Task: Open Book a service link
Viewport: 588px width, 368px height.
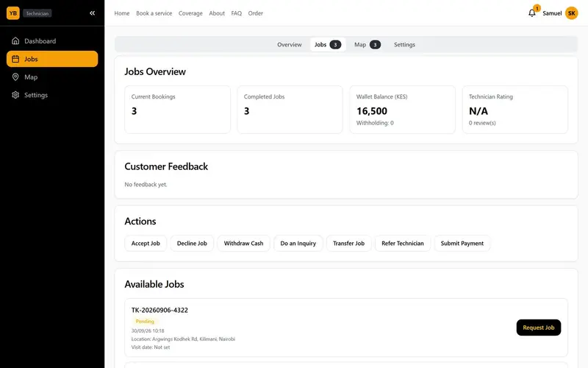Action: tap(154, 13)
